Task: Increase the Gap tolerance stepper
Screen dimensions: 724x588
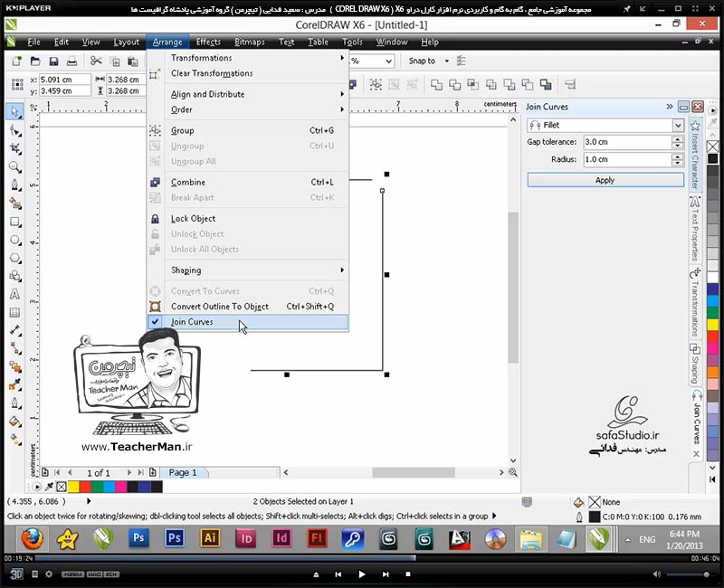Action: [677, 139]
